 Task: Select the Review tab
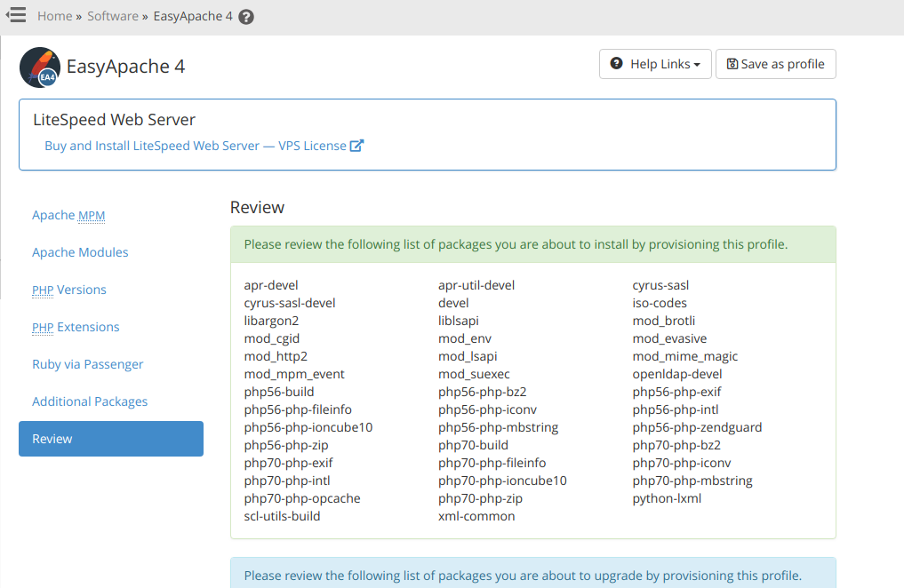point(111,439)
